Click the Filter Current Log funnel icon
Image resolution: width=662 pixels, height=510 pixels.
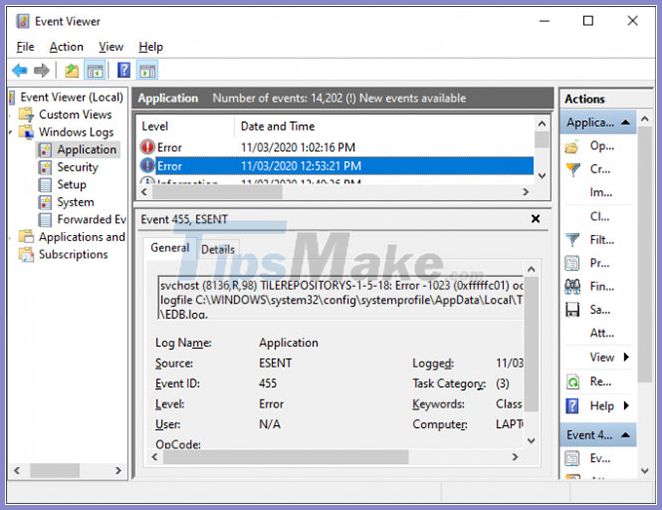(x=572, y=240)
